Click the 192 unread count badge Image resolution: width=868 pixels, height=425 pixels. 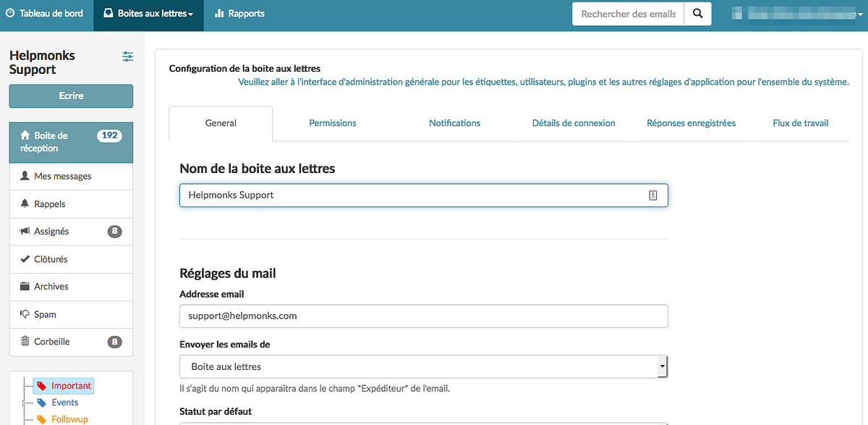click(109, 135)
